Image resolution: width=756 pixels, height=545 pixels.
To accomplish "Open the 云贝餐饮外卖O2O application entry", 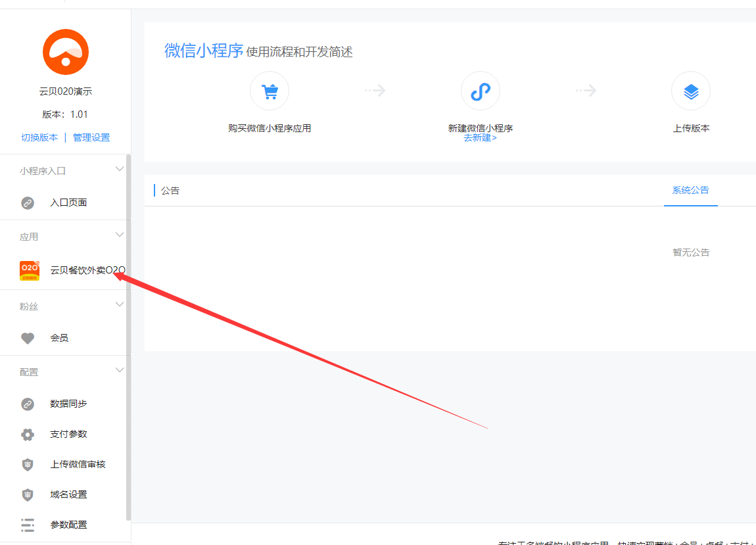I will click(87, 270).
